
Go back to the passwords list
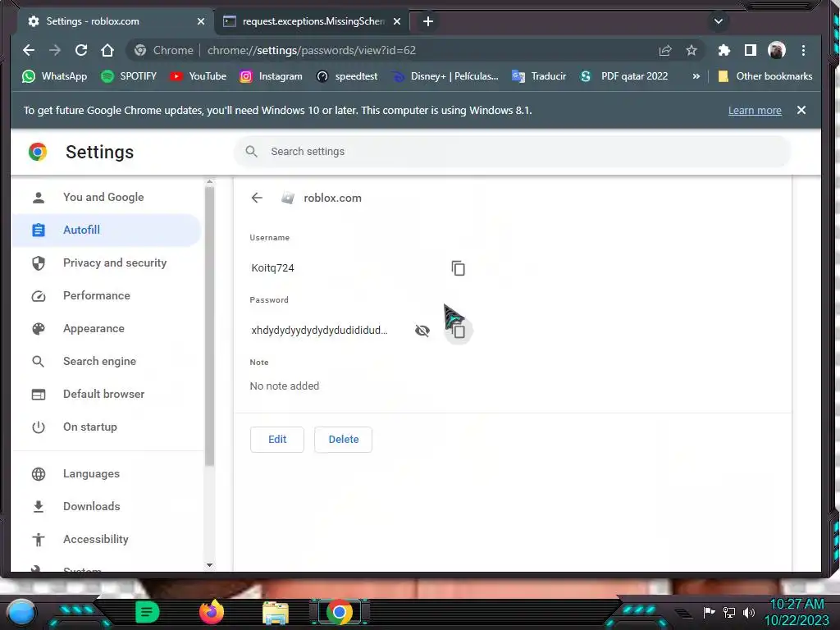(x=257, y=199)
